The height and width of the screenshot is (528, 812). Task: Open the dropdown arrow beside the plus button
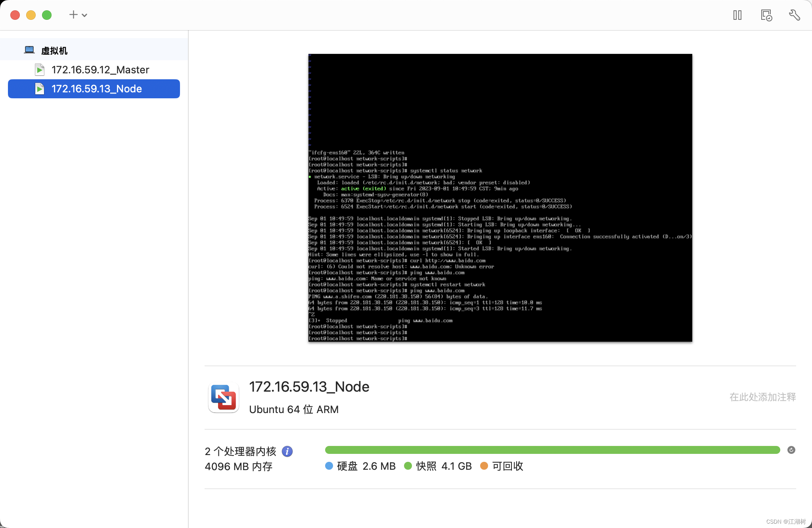point(84,15)
